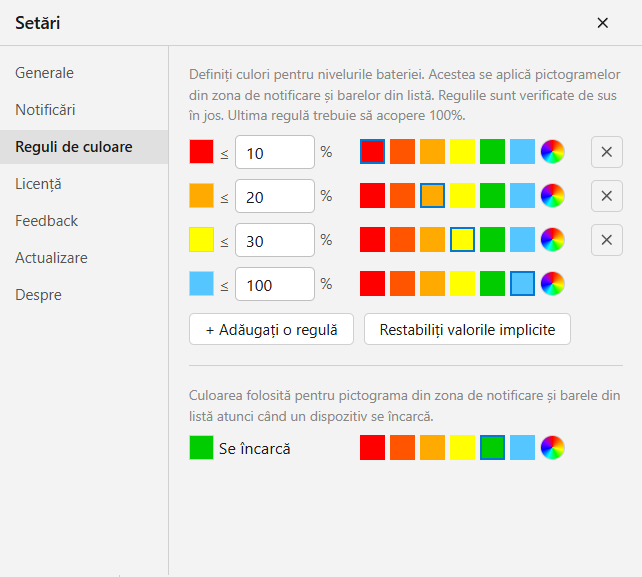Pick amber palette color for 10% rule
Viewport: 642px width, 577px height.
pyautogui.click(x=432, y=152)
